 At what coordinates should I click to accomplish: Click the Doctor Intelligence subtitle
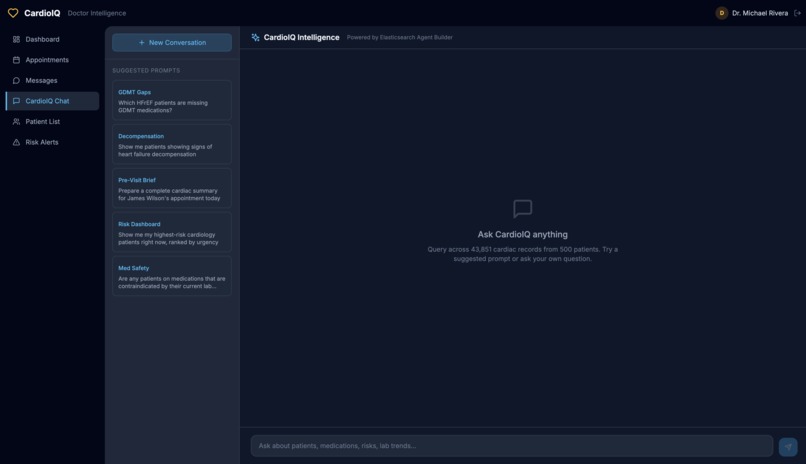(x=97, y=13)
